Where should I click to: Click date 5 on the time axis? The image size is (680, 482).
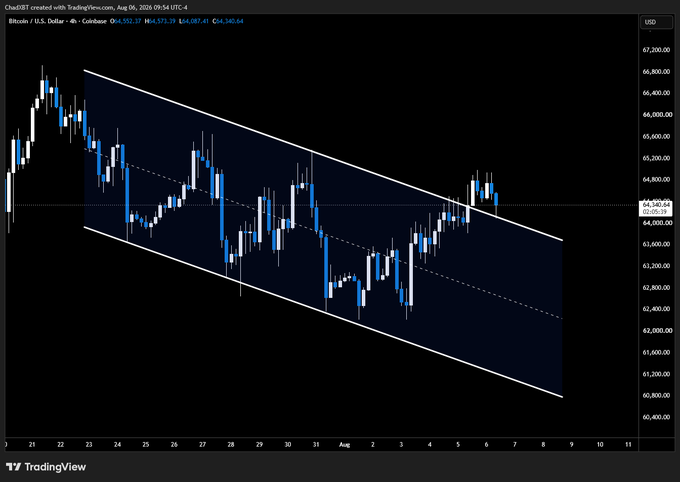(458, 445)
